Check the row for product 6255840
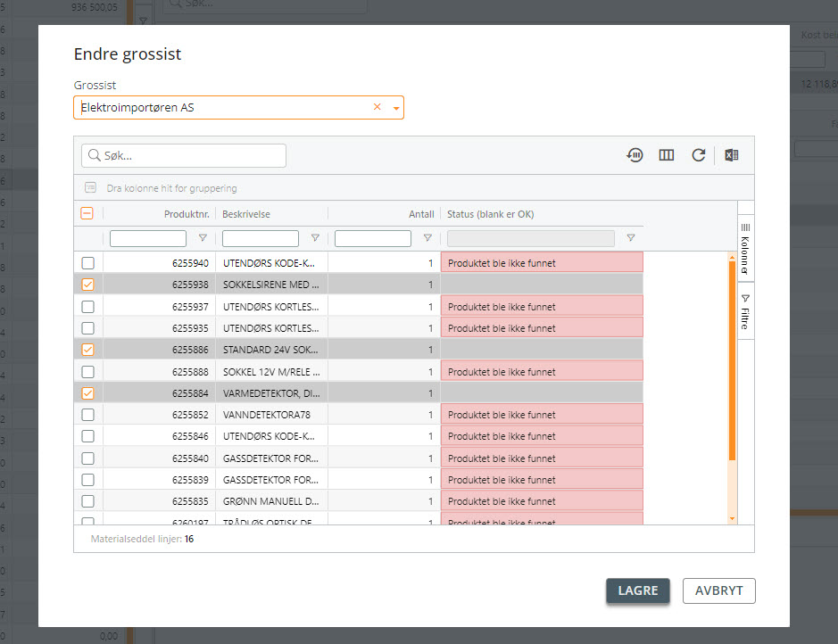Image resolution: width=838 pixels, height=644 pixels. tap(87, 458)
